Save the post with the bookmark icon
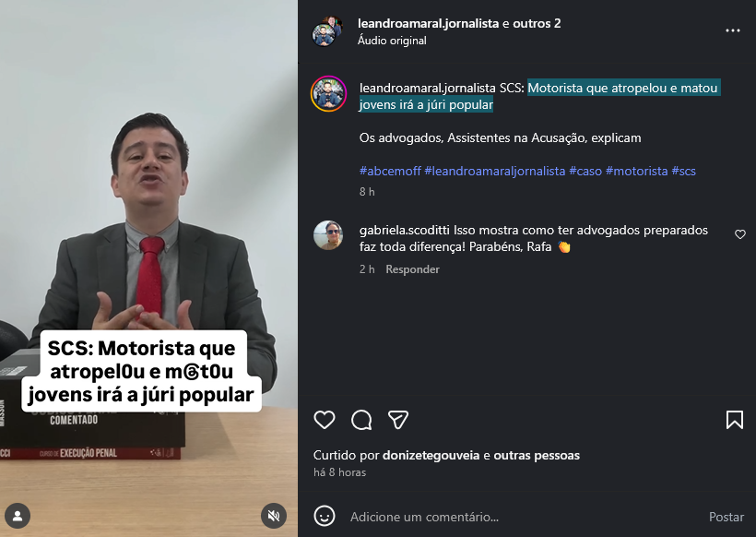The height and width of the screenshot is (537, 756). point(734,420)
